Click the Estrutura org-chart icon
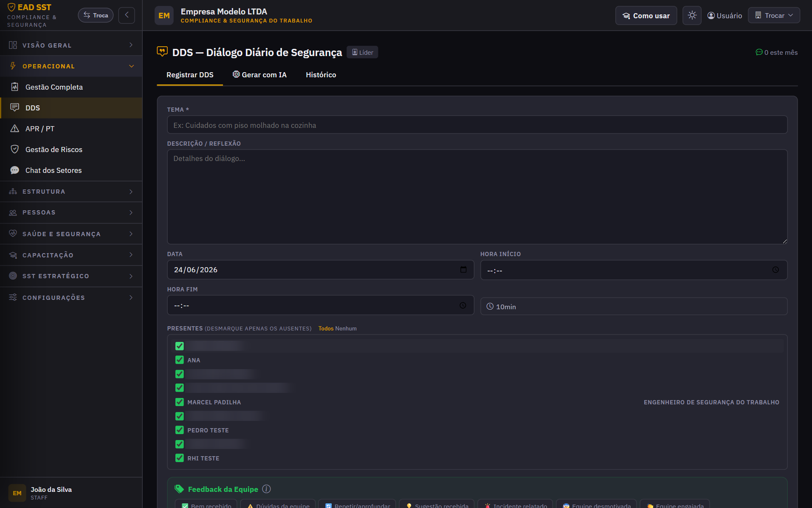Screen dimensions: 812x508 [13, 192]
